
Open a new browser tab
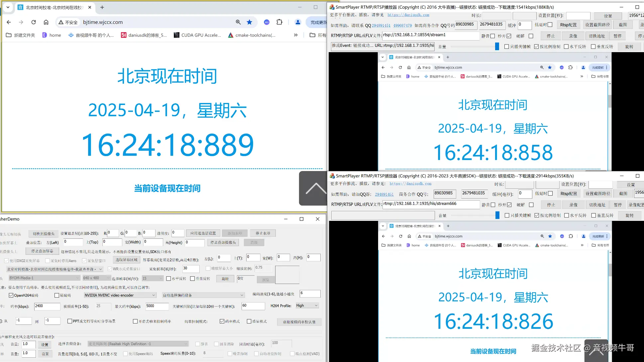(x=102, y=7)
